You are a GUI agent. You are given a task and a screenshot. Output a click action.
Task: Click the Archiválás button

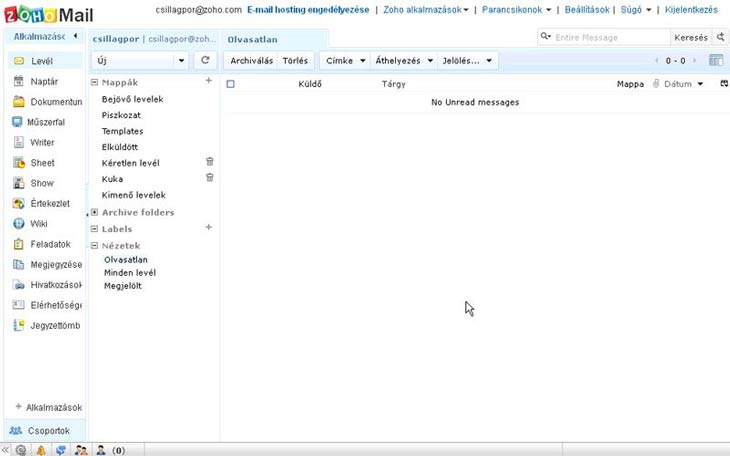[251, 61]
